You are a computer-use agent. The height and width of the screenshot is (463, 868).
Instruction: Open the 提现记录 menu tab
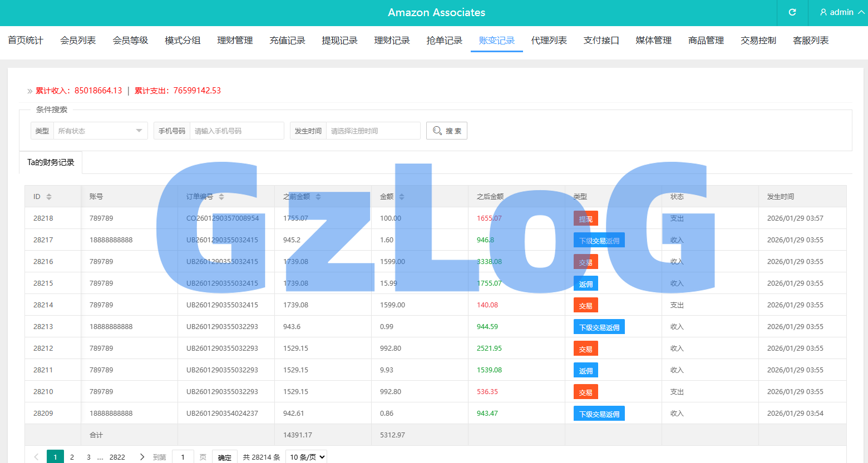click(339, 41)
